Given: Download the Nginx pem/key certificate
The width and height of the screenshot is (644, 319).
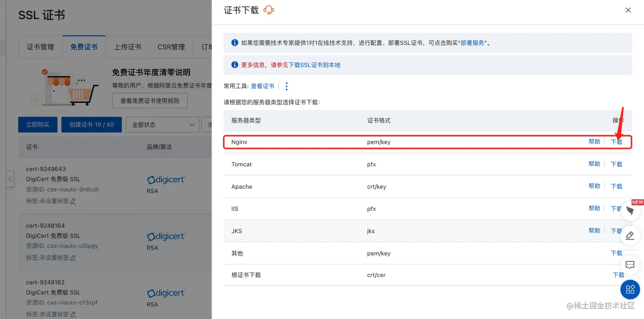Looking at the screenshot, I should point(616,142).
